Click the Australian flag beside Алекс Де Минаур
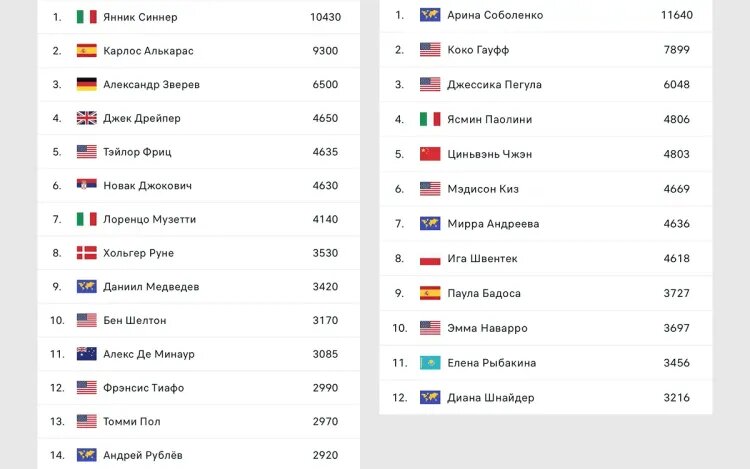 point(87,354)
